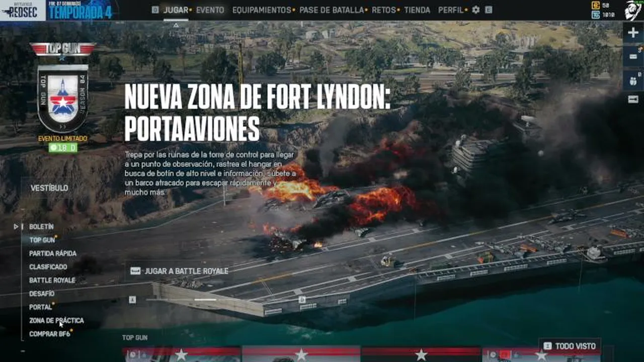The width and height of the screenshot is (644, 362).
Task: Open the player avatar in top corner
Action: (633, 10)
